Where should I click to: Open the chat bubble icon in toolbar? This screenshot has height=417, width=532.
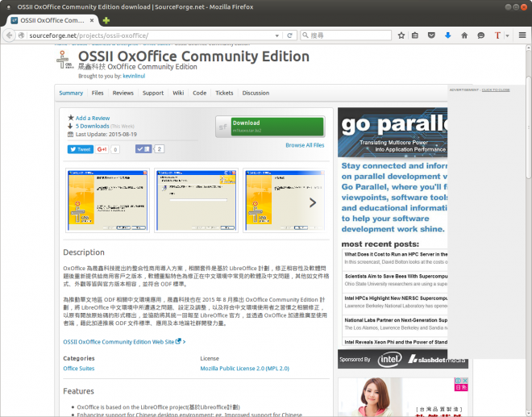pos(480,35)
